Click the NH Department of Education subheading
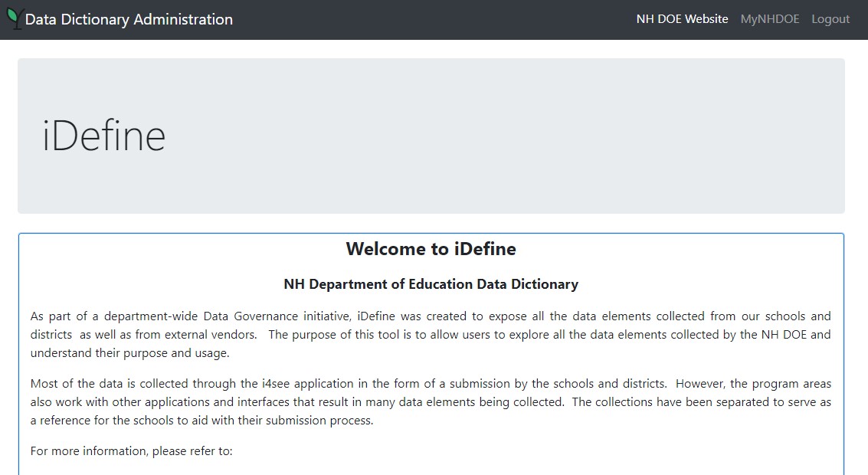 (x=431, y=284)
